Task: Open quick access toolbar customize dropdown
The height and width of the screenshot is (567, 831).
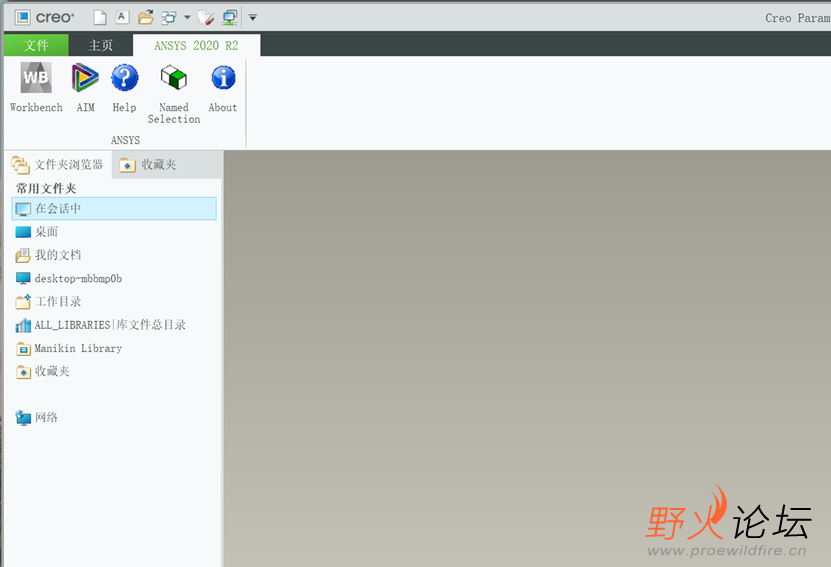Action: [x=253, y=17]
